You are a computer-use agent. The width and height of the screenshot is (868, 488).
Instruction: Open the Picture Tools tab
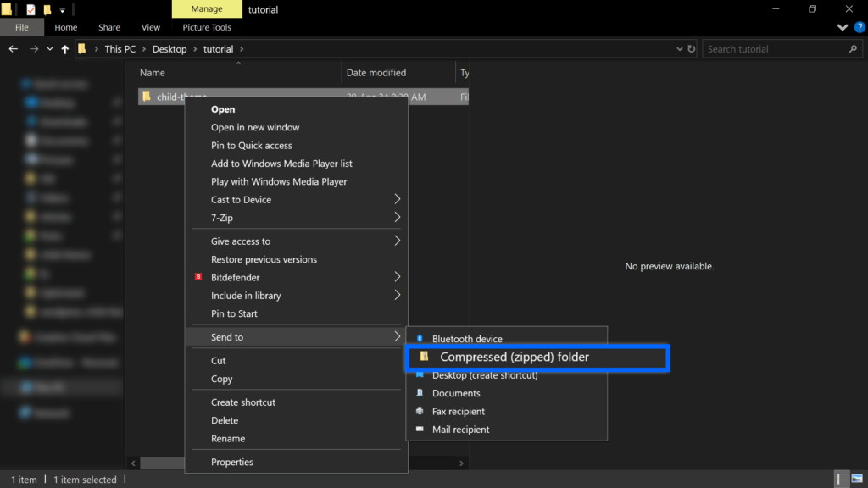[207, 27]
